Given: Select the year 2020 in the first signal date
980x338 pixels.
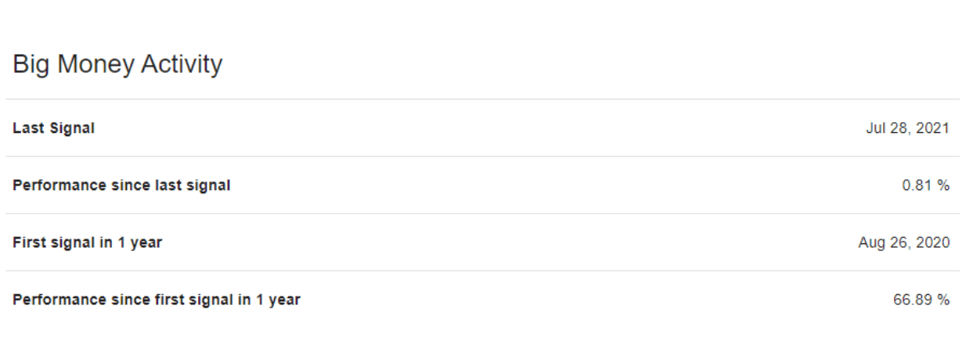Looking at the screenshot, I should click(x=934, y=243).
